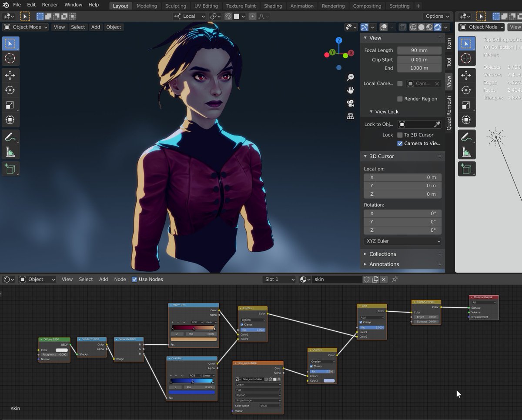Enable the Render Region checkbox
The height and width of the screenshot is (420, 522).
[400, 99]
